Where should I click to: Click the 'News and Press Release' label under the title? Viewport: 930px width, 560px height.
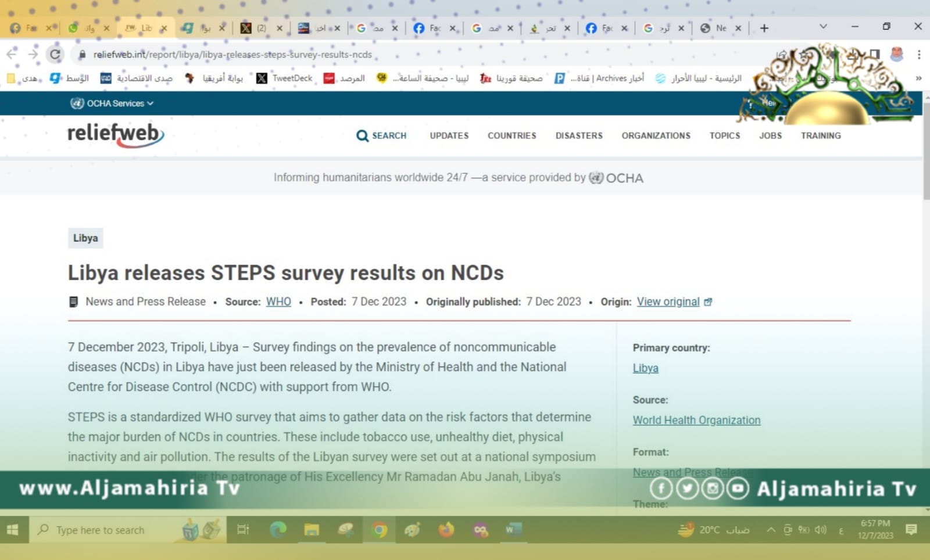coord(145,301)
